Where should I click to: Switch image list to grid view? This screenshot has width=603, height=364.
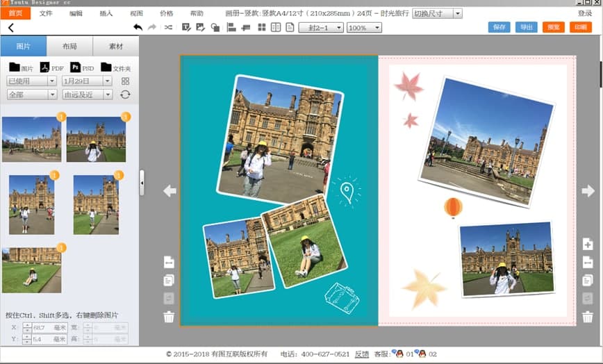(x=125, y=81)
